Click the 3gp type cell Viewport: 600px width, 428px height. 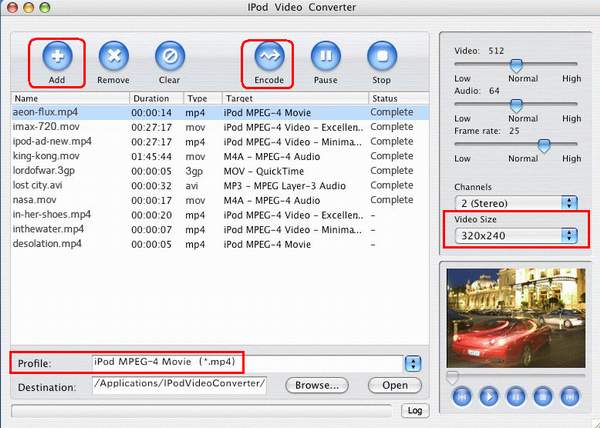(x=194, y=171)
